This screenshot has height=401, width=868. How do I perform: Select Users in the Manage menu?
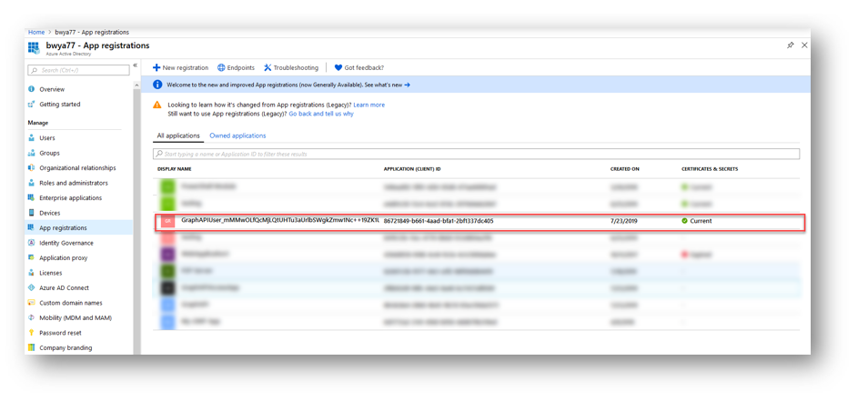(47, 137)
